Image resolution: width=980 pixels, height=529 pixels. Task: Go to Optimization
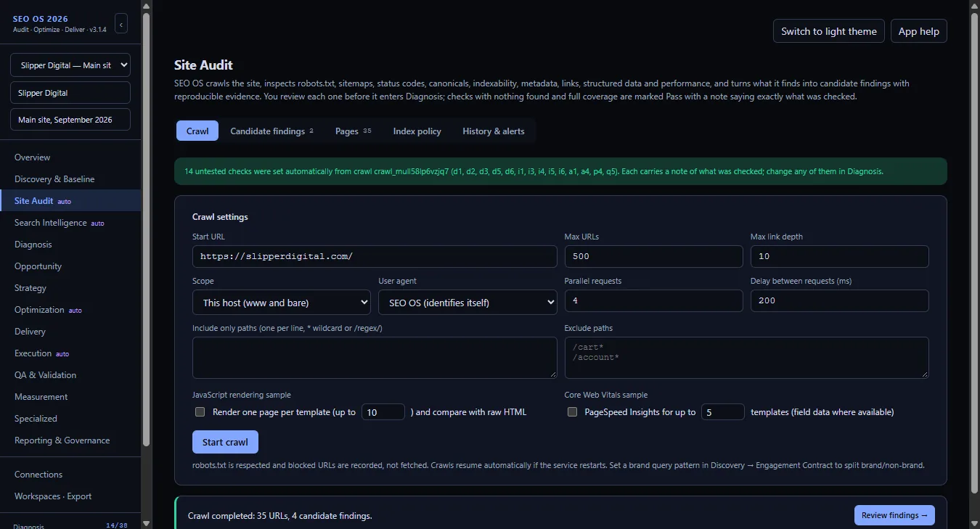coord(70,310)
